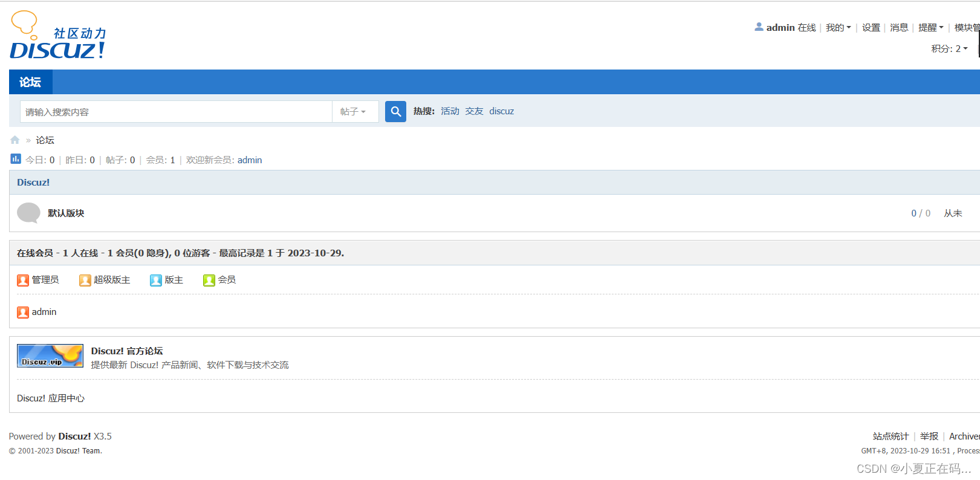Screen dimensions: 980x480
Task: Open 设置 in the top menu
Action: coord(871,28)
